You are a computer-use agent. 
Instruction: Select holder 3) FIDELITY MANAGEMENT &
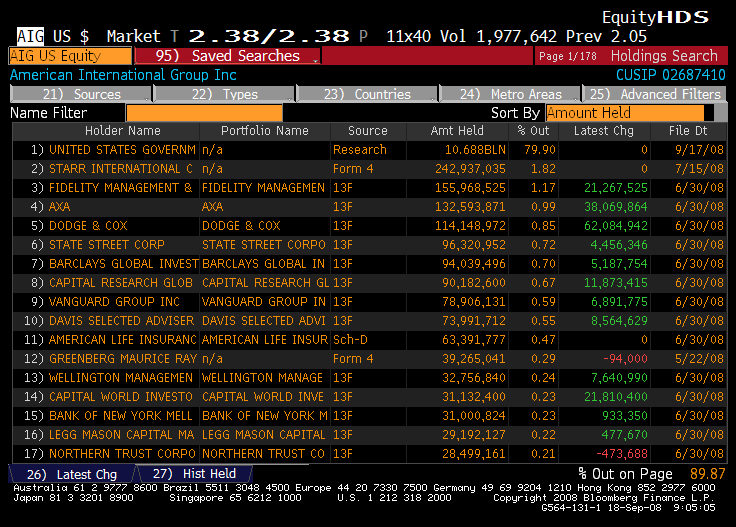point(111,188)
